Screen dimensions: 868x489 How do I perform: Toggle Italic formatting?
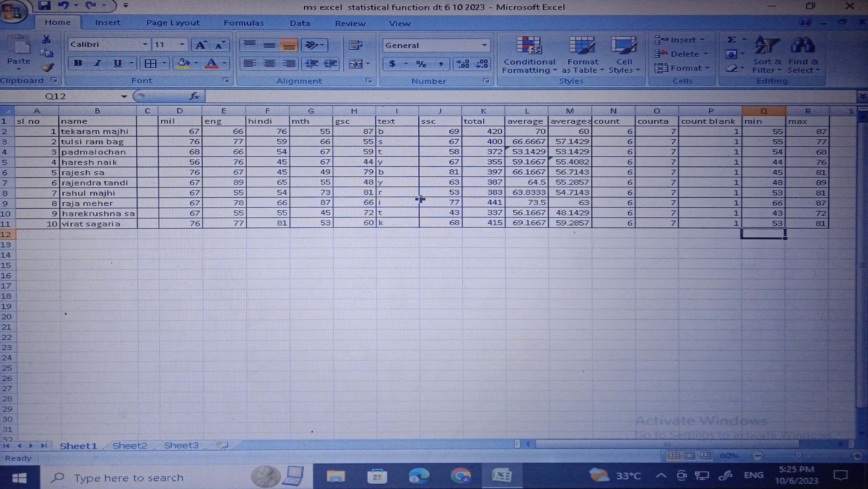98,63
